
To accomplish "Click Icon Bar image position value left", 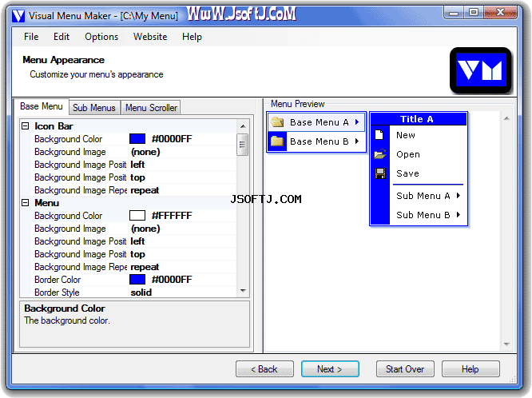I will (x=137, y=165).
